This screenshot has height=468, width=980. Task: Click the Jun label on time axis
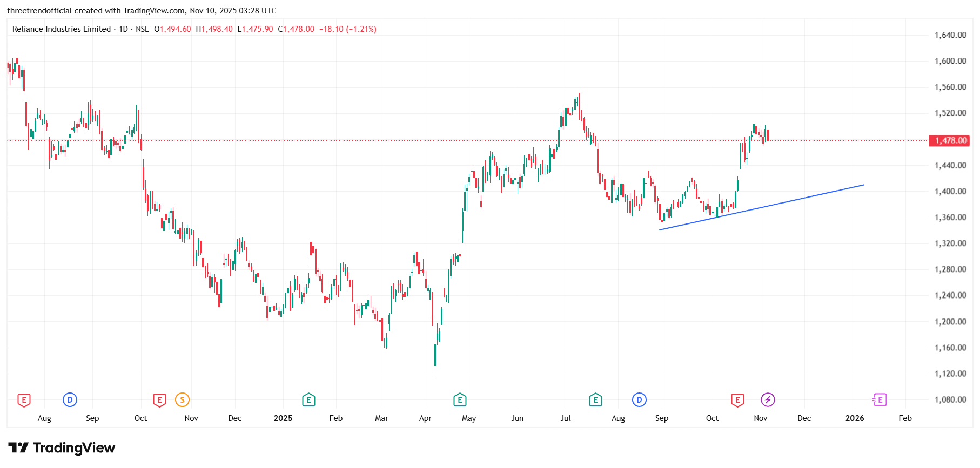coord(517,418)
